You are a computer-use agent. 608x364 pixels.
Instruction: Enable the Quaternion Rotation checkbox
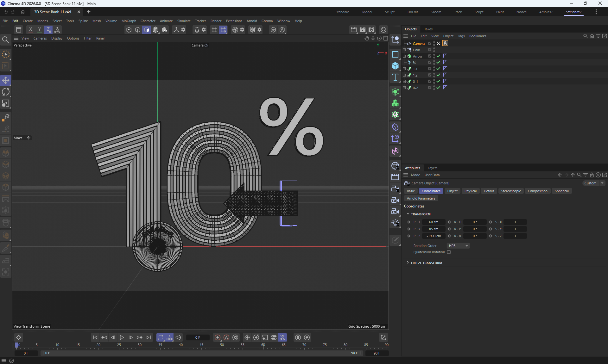point(449,252)
